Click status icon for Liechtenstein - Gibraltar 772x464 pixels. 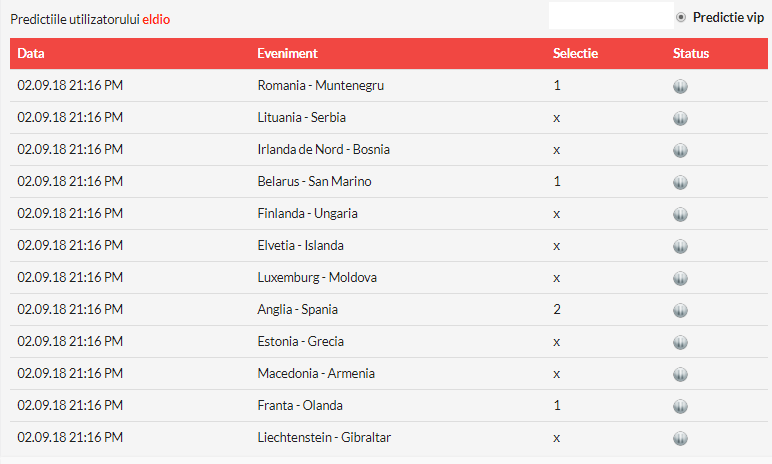coord(680,438)
